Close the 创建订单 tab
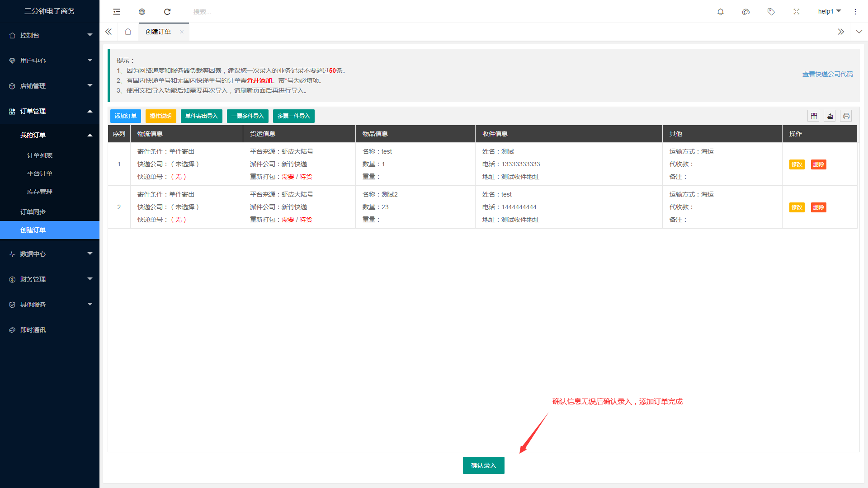Screen dimensions: 868x488 click(182, 32)
